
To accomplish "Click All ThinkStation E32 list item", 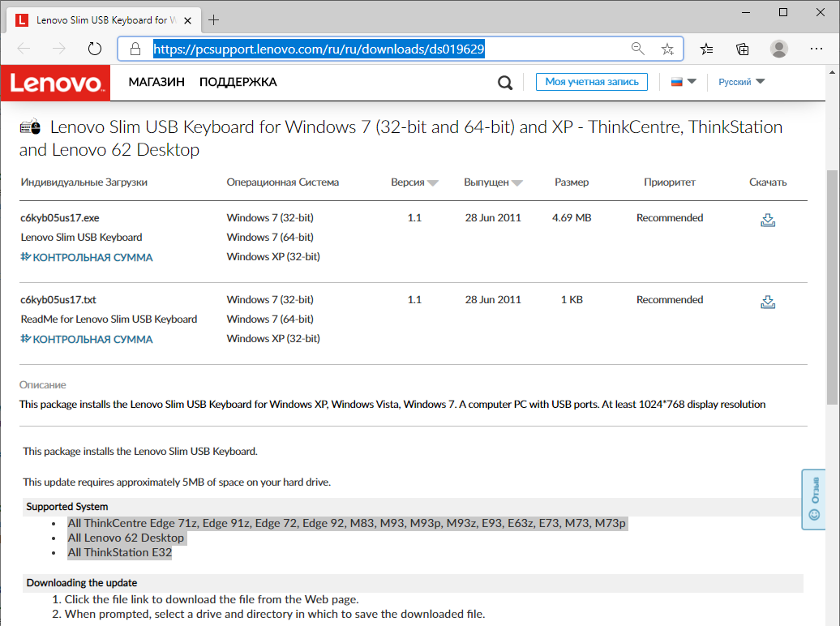I will pyautogui.click(x=120, y=552).
